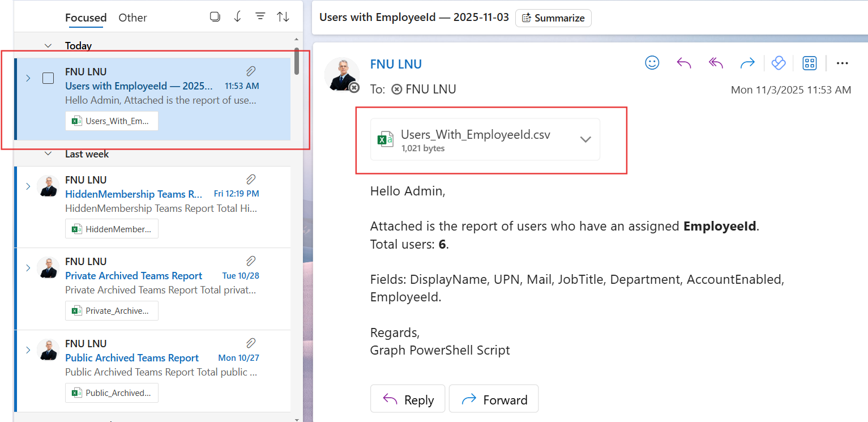This screenshot has height=422, width=868.
Task: Open the more actions ellipsis menu
Action: click(842, 63)
